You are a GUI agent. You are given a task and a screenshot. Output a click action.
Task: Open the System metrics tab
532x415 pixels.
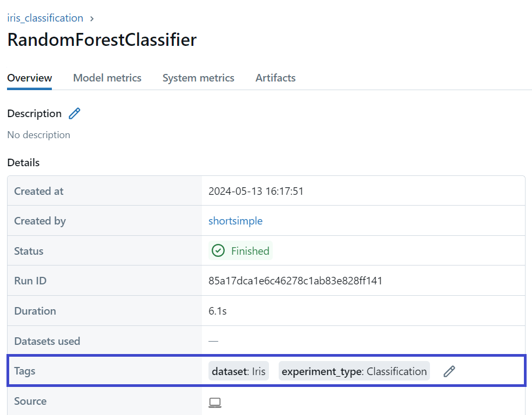[198, 78]
